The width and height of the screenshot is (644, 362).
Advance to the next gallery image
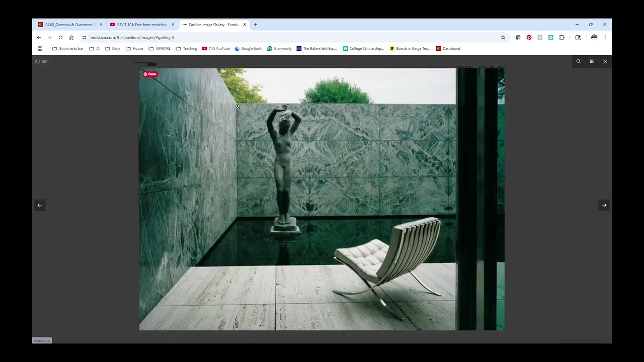coord(604,205)
